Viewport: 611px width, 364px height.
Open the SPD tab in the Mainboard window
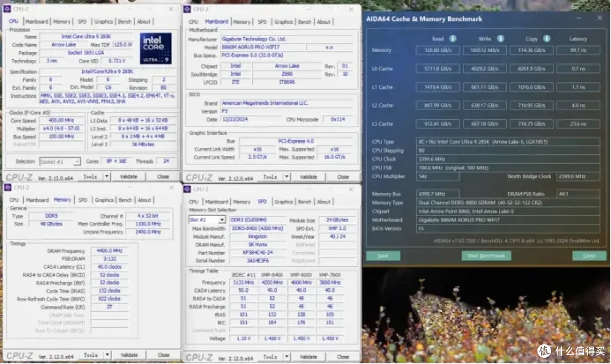tap(263, 22)
